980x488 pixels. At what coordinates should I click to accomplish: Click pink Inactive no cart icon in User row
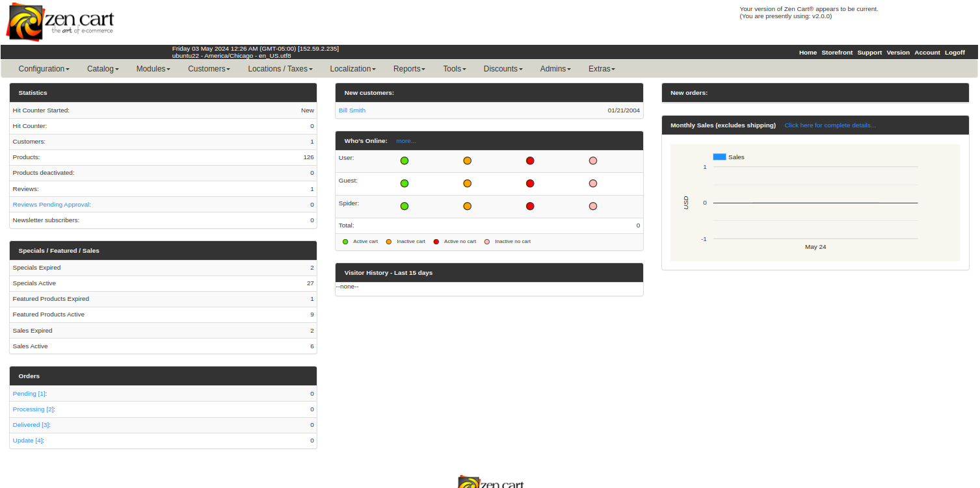pyautogui.click(x=592, y=161)
